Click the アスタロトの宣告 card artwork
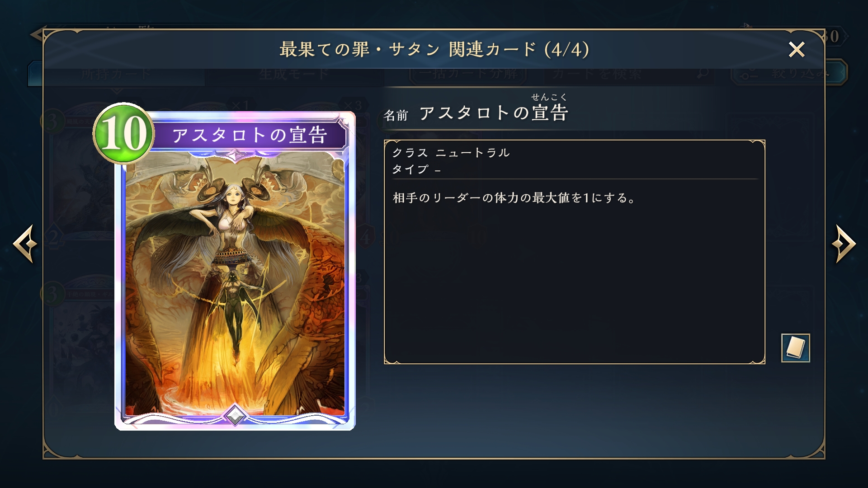This screenshot has width=868, height=488. coord(235,285)
